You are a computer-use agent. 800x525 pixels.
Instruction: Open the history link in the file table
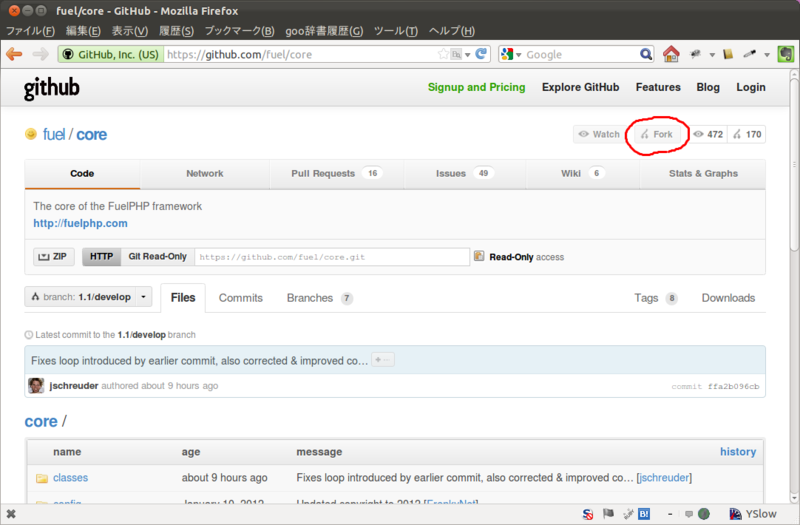click(738, 452)
